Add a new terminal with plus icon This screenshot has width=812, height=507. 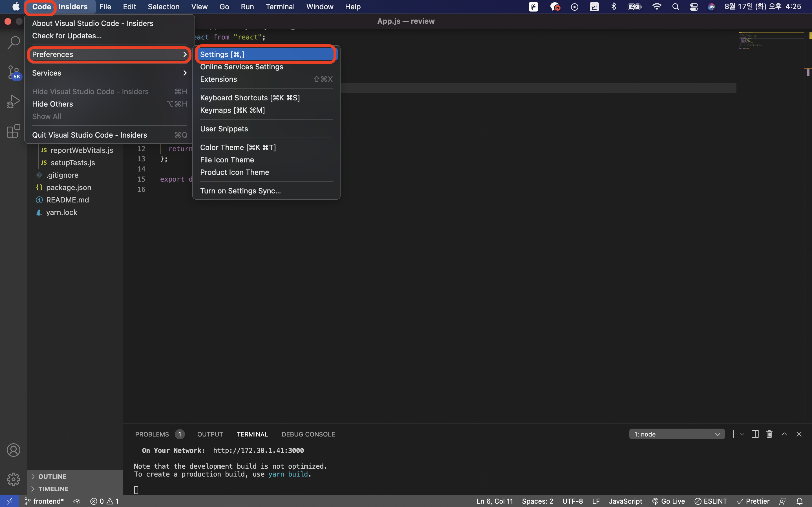click(733, 434)
